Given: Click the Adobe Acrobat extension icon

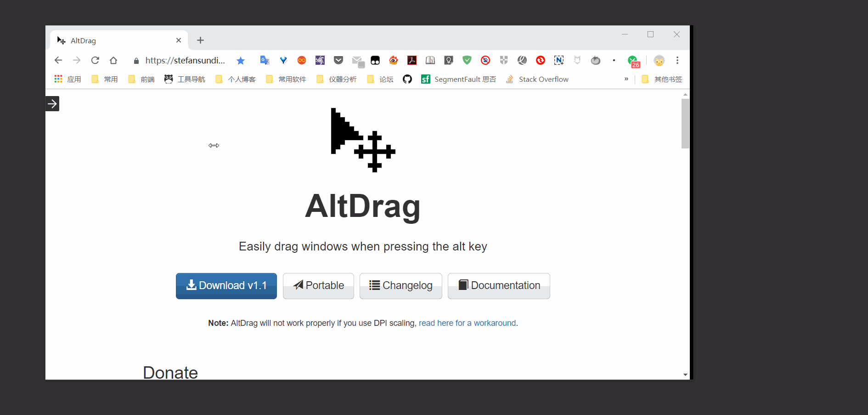Looking at the screenshot, I should 412,60.
